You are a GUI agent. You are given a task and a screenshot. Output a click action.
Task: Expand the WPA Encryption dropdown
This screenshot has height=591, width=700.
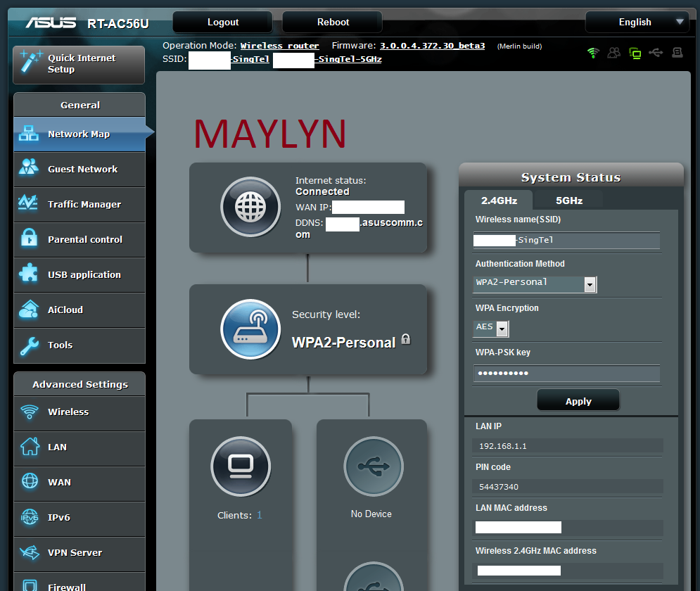click(x=492, y=328)
